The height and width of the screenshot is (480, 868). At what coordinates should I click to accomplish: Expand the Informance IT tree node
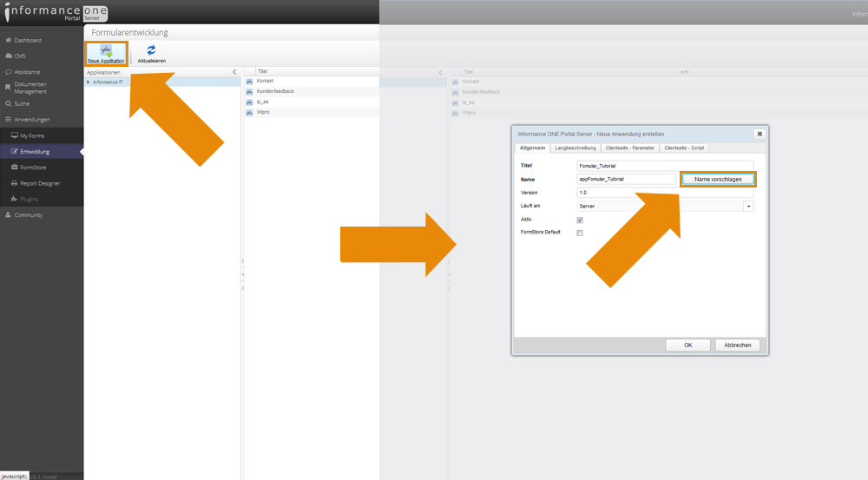click(x=88, y=82)
